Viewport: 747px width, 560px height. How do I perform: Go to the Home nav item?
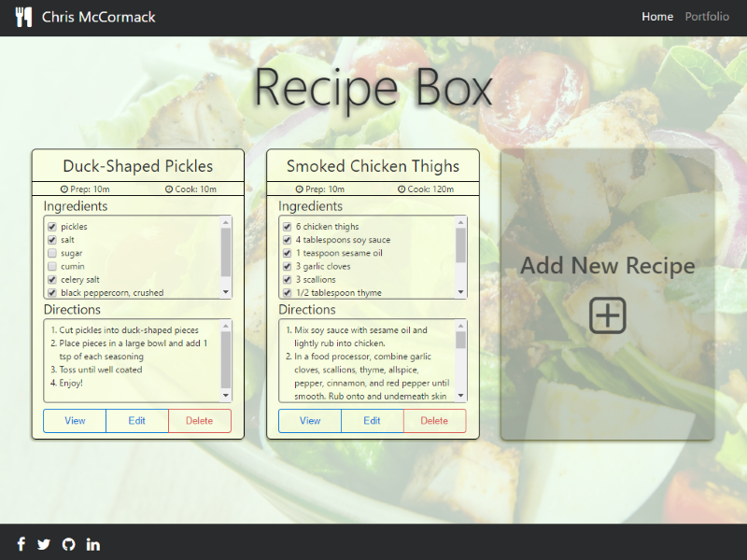pos(657,17)
